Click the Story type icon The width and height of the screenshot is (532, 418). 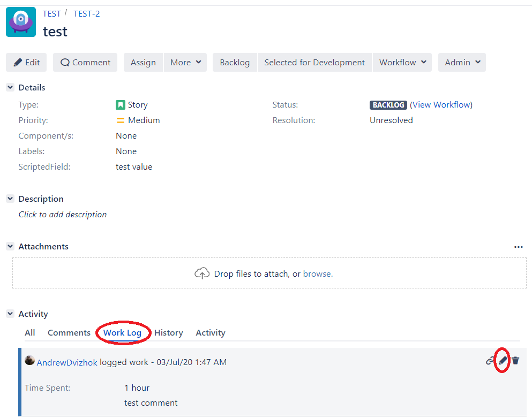pos(121,105)
